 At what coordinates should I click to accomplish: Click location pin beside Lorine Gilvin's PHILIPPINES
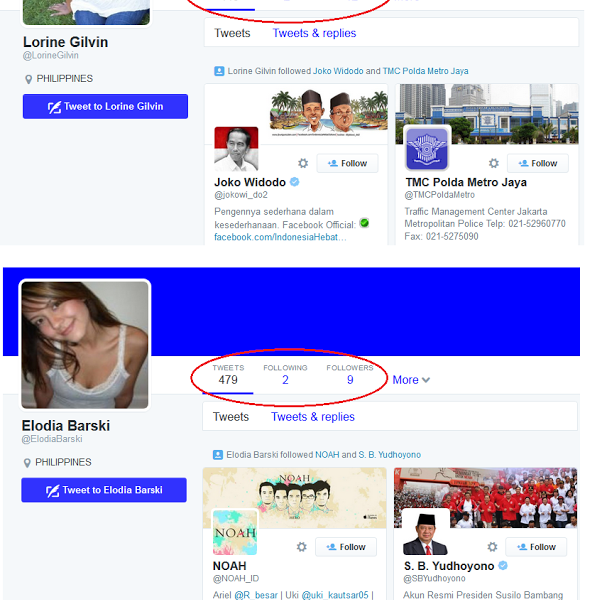coord(28,79)
